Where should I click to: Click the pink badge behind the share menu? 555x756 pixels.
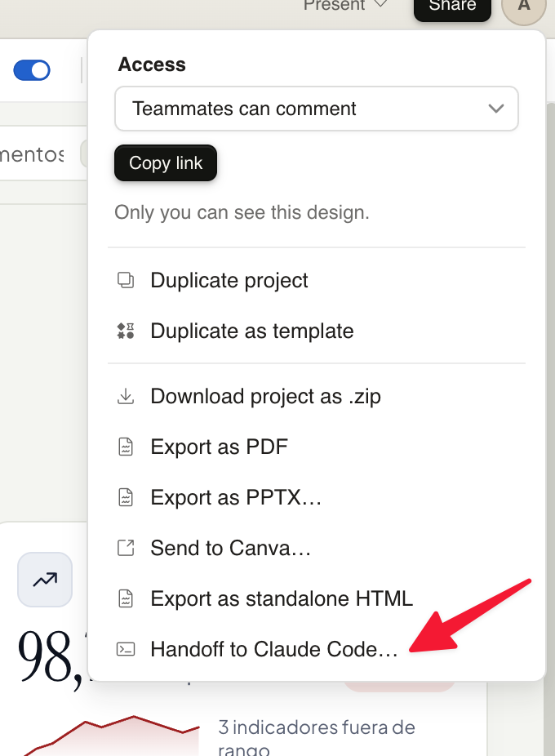click(400, 686)
